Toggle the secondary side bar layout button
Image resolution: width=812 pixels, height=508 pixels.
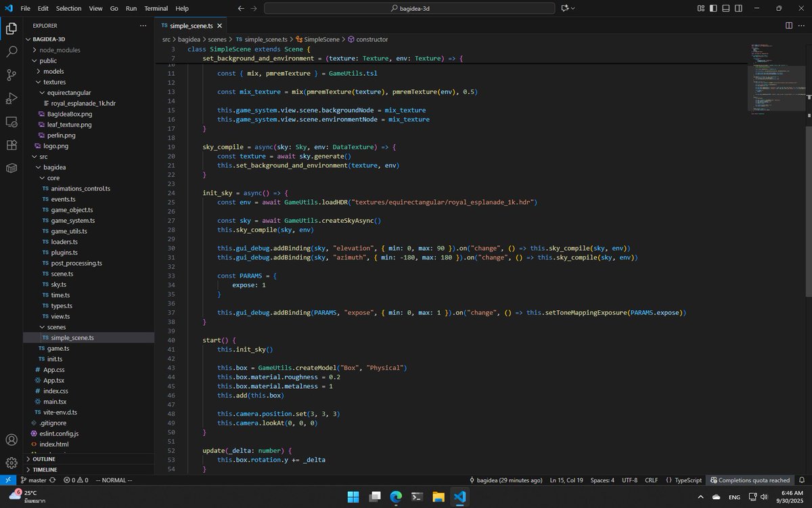click(738, 8)
